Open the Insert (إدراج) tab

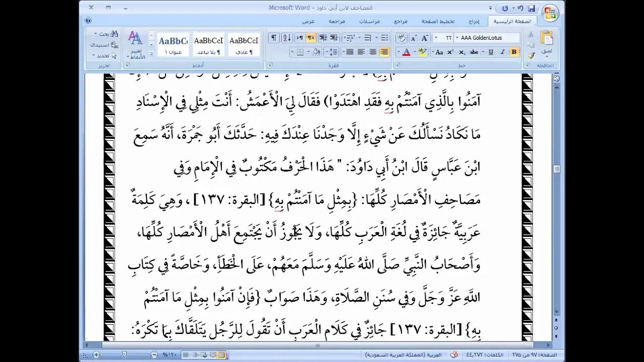click(474, 21)
